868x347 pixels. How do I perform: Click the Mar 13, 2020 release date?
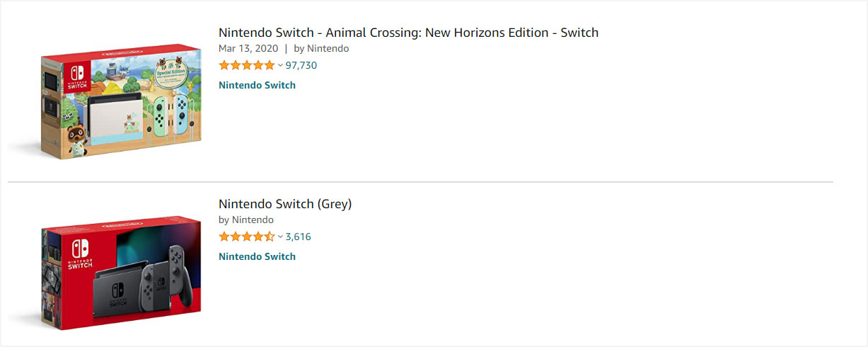point(248,49)
